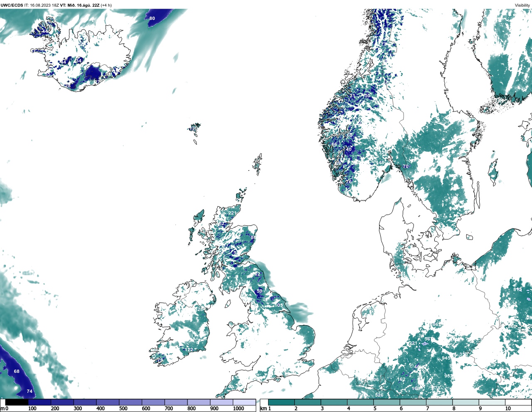Pick the 200–300 m legend swatch
Screen dimensions: 532x412
tap(62, 402)
